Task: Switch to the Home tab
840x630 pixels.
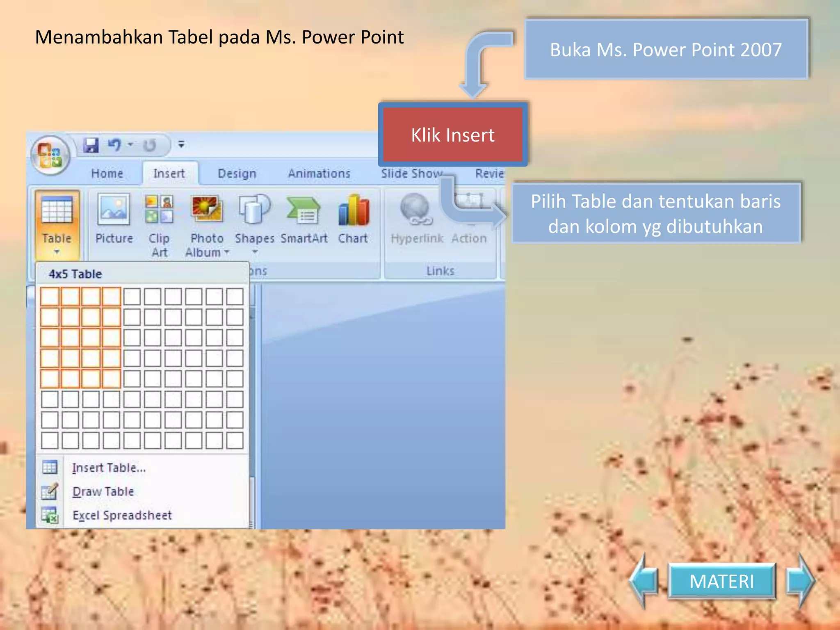Action: pos(107,173)
